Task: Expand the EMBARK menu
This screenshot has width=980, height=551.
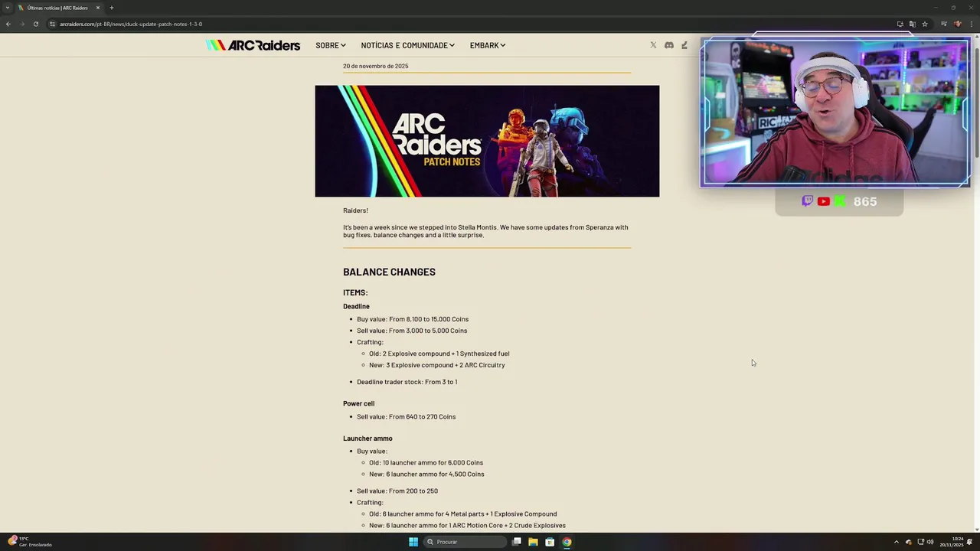Action: 488,45
